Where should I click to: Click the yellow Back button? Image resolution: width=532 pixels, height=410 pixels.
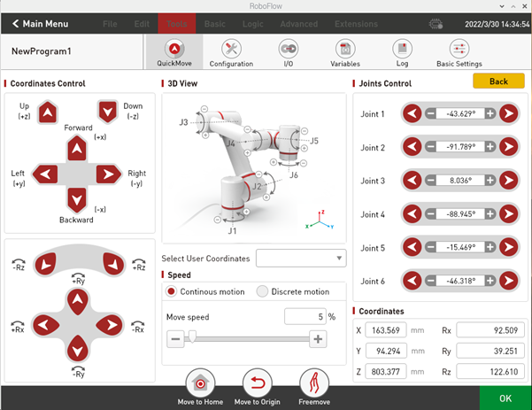point(498,81)
